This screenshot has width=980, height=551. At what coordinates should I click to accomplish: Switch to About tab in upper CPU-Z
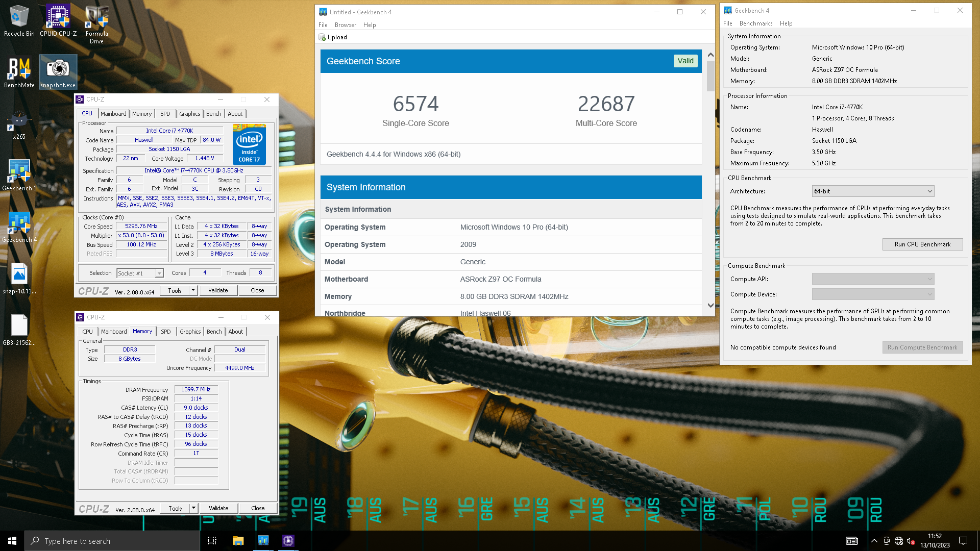click(235, 114)
